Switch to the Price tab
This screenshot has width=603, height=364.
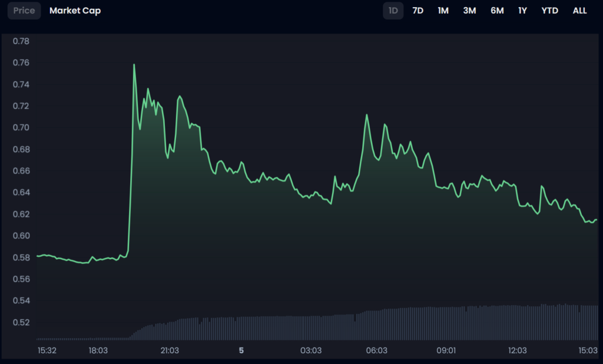point(24,11)
